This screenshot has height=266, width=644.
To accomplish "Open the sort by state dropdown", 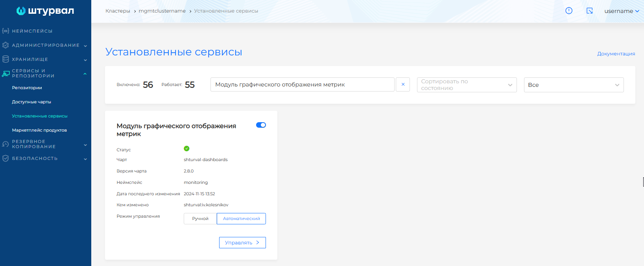I will point(467,85).
